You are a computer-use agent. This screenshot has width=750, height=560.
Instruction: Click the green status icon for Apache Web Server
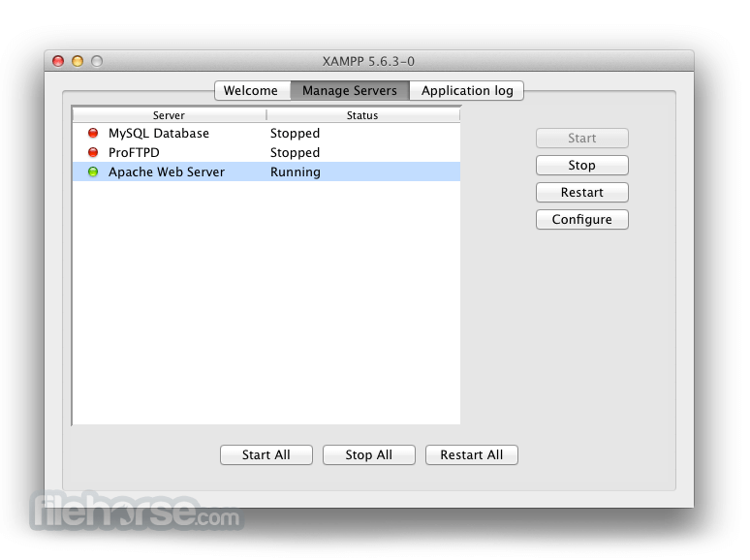click(93, 171)
